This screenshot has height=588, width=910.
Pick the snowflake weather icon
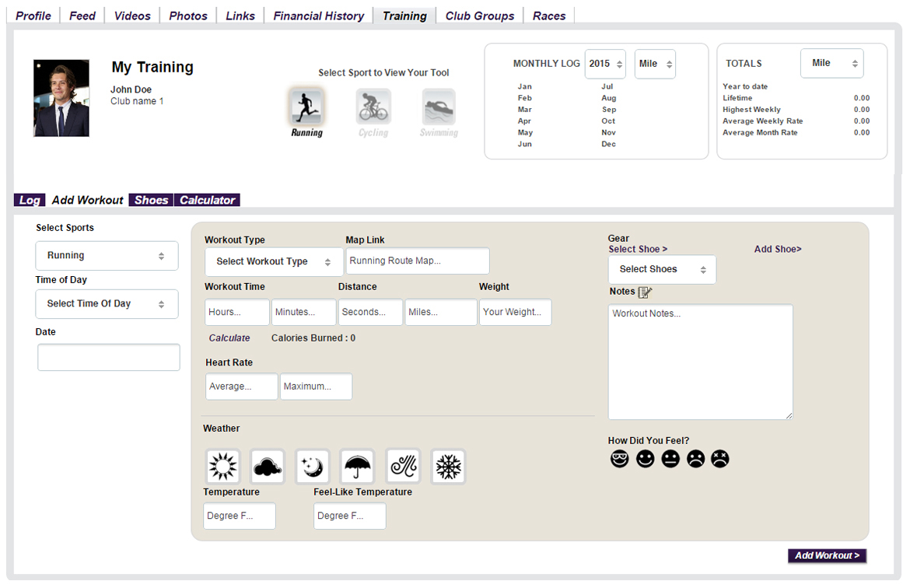click(x=448, y=467)
